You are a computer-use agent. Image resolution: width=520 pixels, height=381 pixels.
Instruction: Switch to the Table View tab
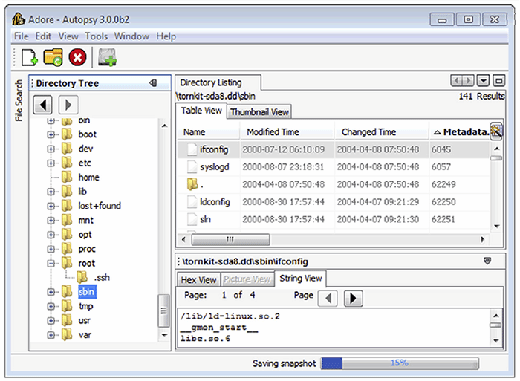[201, 111]
